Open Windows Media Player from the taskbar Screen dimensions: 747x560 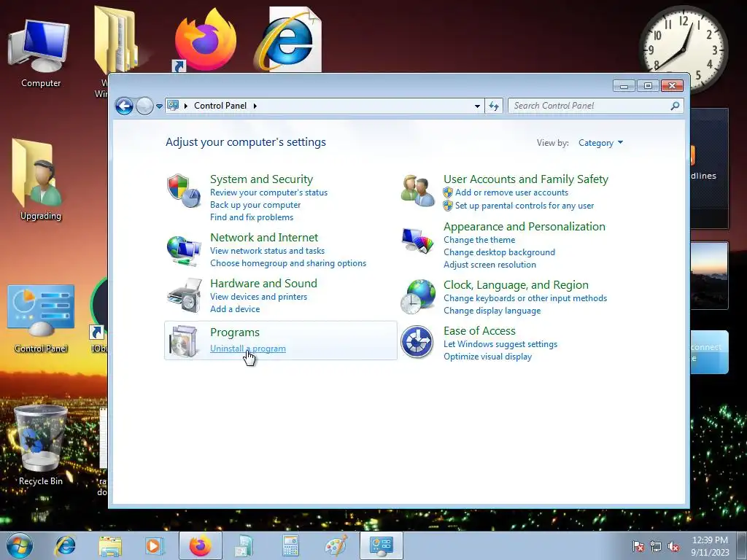[154, 545]
